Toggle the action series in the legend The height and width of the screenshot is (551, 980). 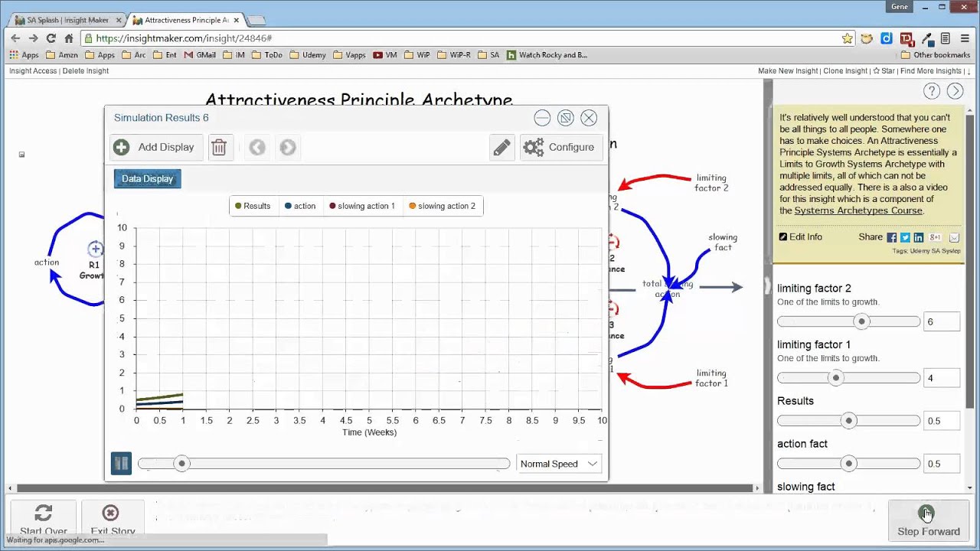(x=300, y=206)
